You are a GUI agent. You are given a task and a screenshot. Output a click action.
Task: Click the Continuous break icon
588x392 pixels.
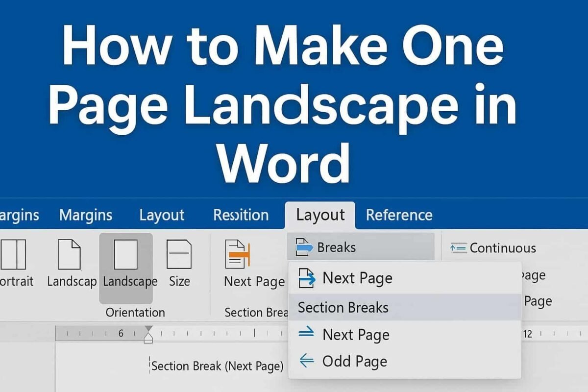tap(458, 248)
